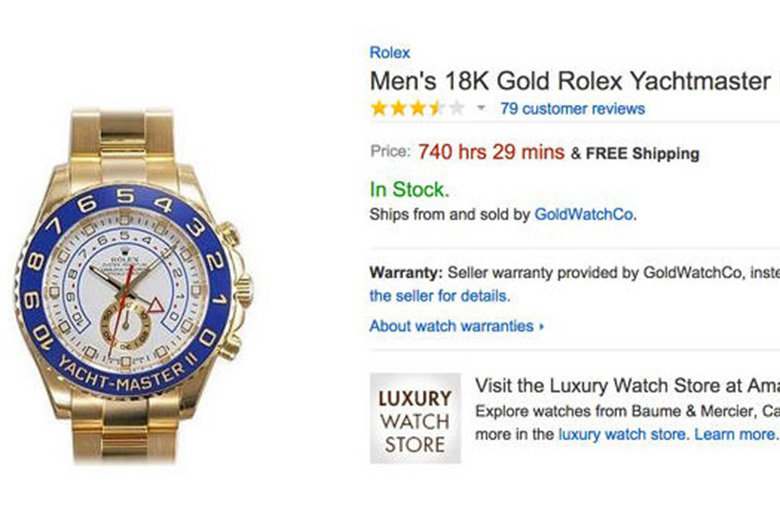This screenshot has height=520, width=780.
Task: Click the 740 hrs 29 mins price
Action: click(491, 152)
